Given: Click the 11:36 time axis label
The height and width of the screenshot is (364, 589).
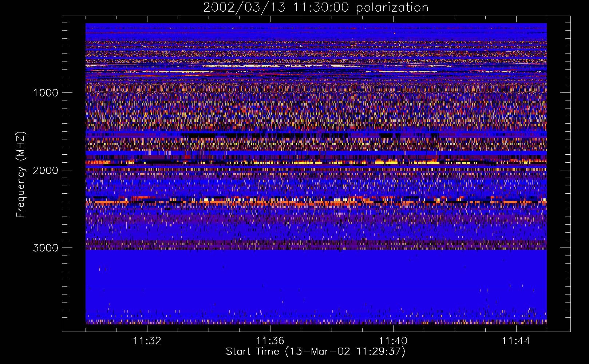Looking at the screenshot, I should (270, 341).
